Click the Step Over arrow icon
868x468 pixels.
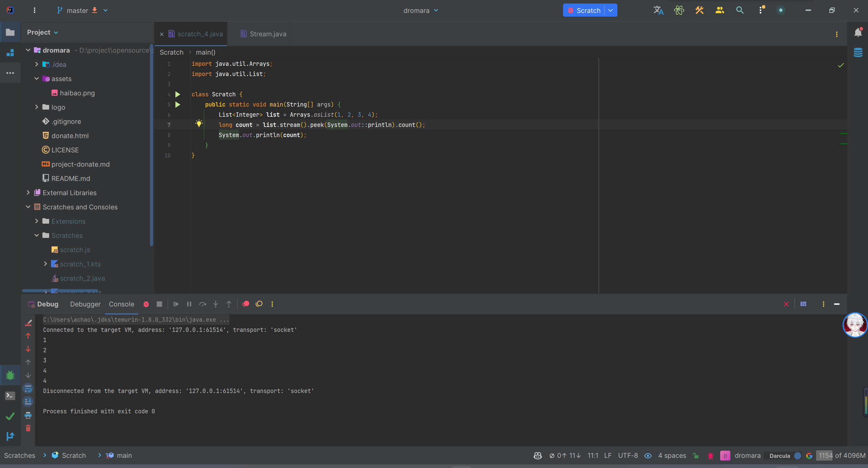202,304
